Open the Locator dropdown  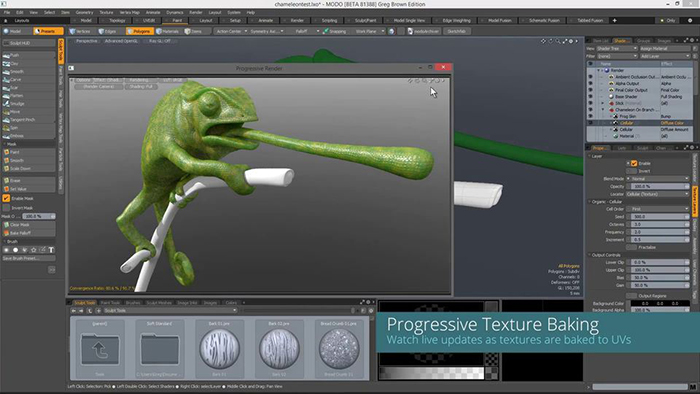tap(658, 194)
